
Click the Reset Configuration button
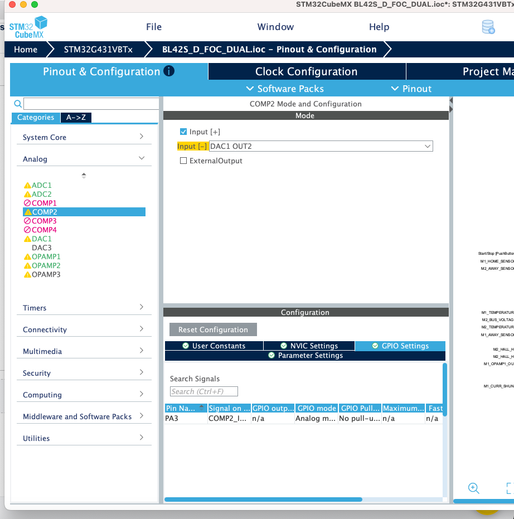coord(213,329)
